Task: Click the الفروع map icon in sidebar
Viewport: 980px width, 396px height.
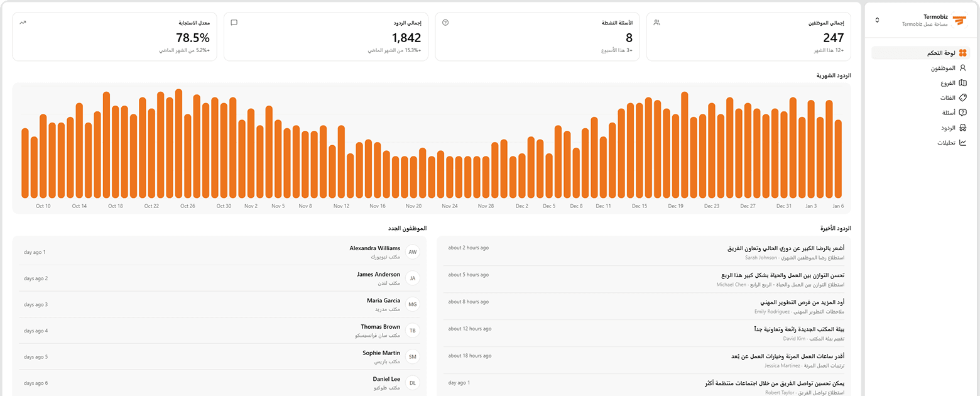Action: (962, 83)
